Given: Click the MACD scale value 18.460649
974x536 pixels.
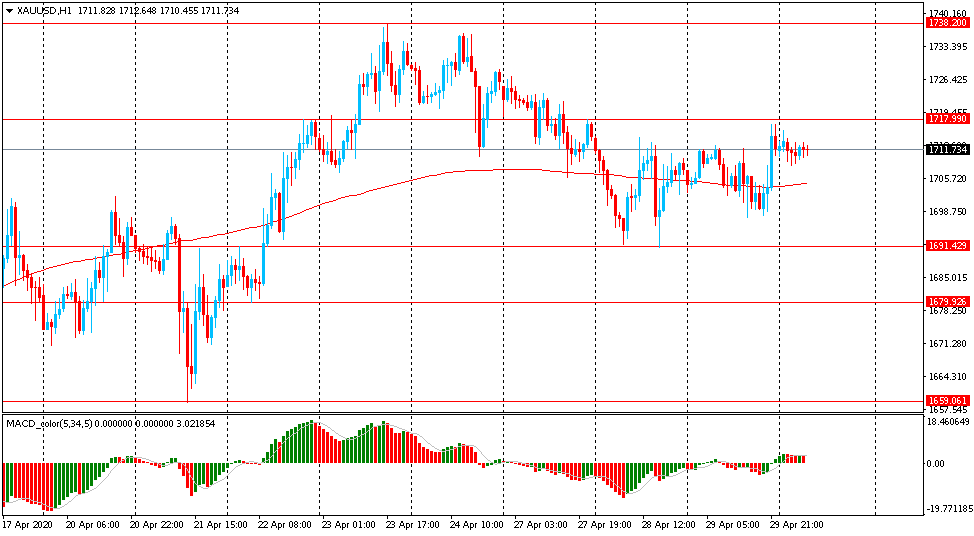Looking at the screenshot, I should (x=948, y=422).
